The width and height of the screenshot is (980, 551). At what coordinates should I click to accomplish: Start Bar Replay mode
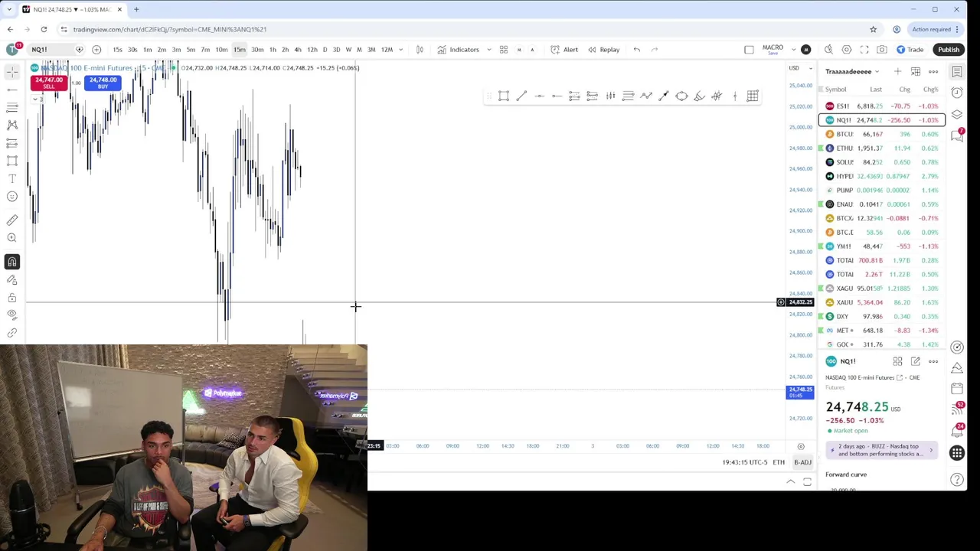coord(603,50)
